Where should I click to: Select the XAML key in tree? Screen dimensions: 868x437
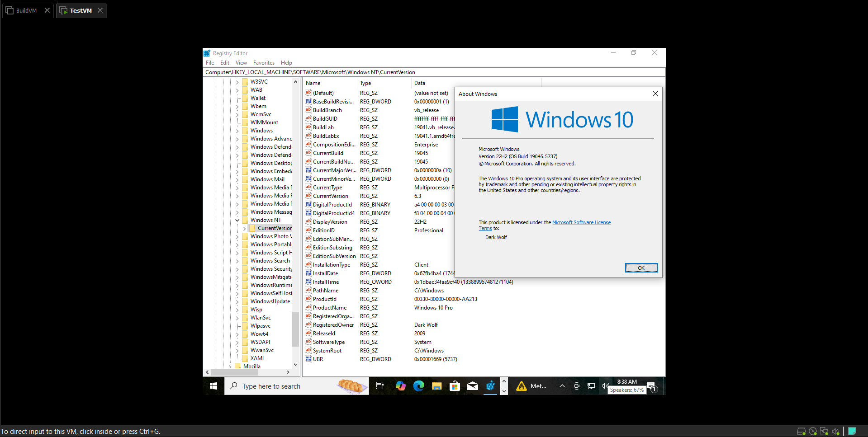258,358
